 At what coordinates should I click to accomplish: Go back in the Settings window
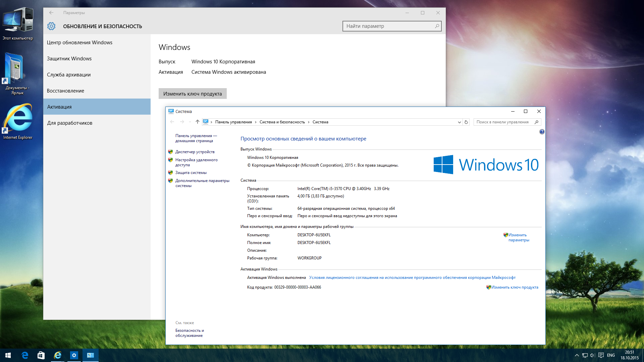(x=51, y=13)
